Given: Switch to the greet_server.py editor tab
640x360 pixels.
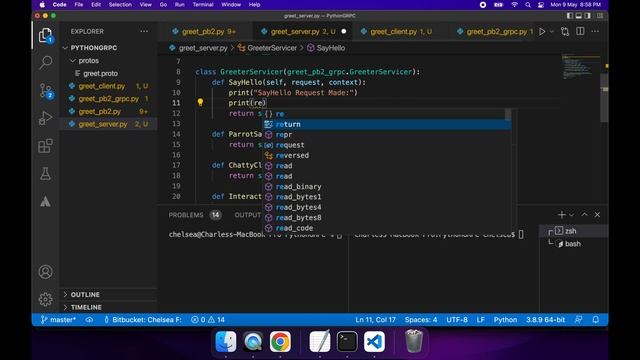Looking at the screenshot, I should pyautogui.click(x=303, y=31).
